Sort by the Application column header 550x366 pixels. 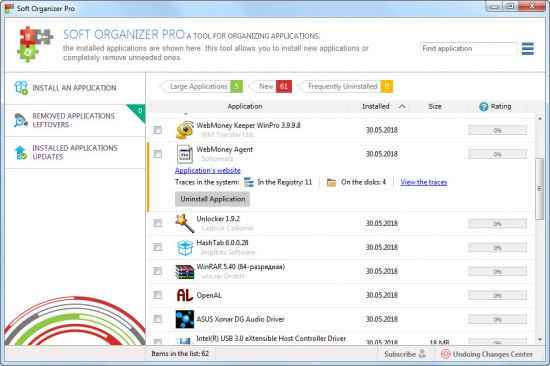(x=245, y=106)
